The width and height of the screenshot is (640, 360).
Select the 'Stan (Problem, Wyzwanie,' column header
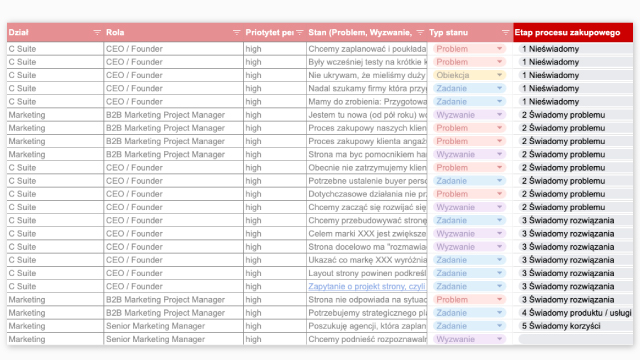click(x=367, y=33)
